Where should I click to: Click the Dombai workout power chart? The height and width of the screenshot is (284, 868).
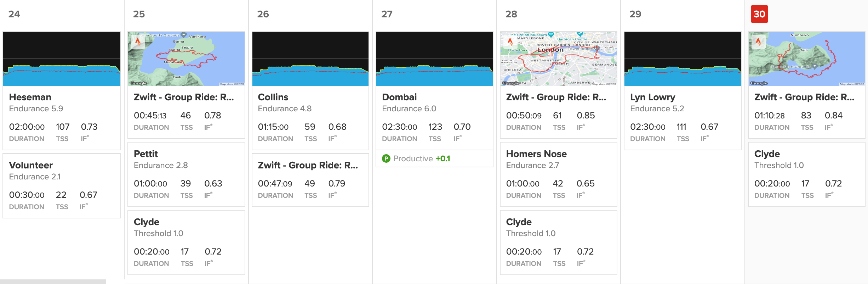click(434, 59)
